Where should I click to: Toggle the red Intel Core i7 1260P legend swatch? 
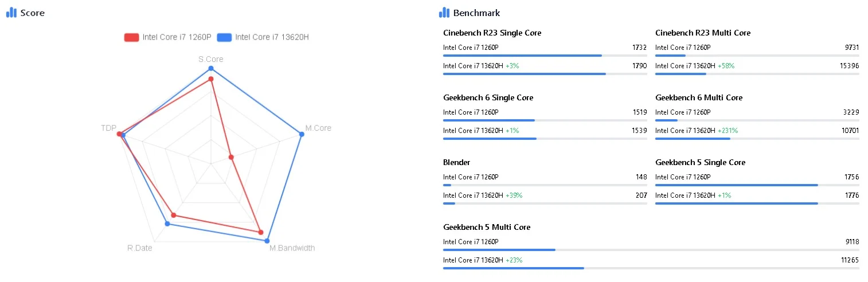(x=131, y=37)
